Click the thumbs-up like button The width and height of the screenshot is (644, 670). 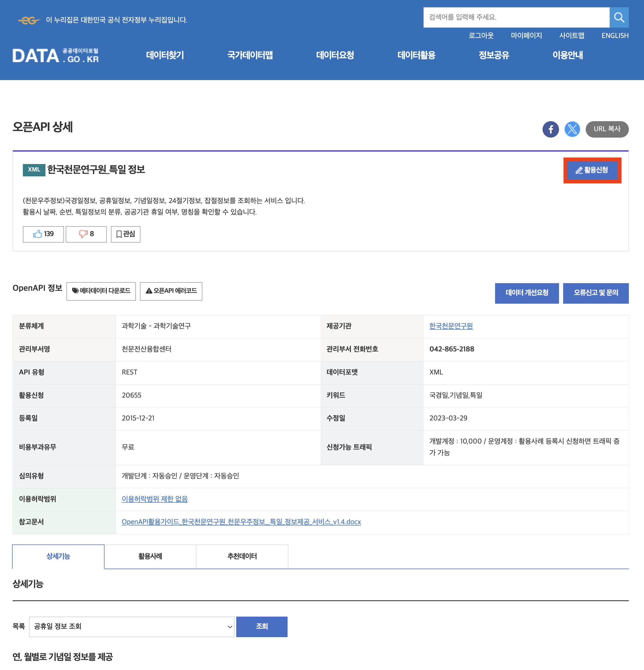[43, 234]
